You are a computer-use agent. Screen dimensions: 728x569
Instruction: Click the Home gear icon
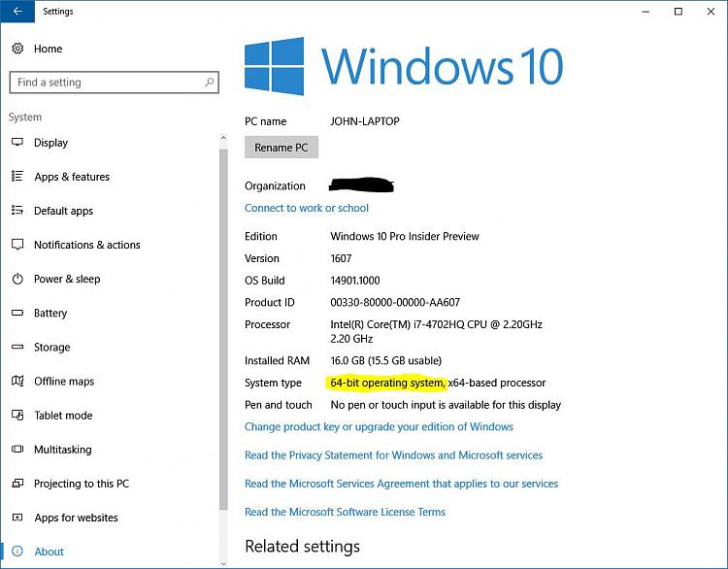coord(17,49)
